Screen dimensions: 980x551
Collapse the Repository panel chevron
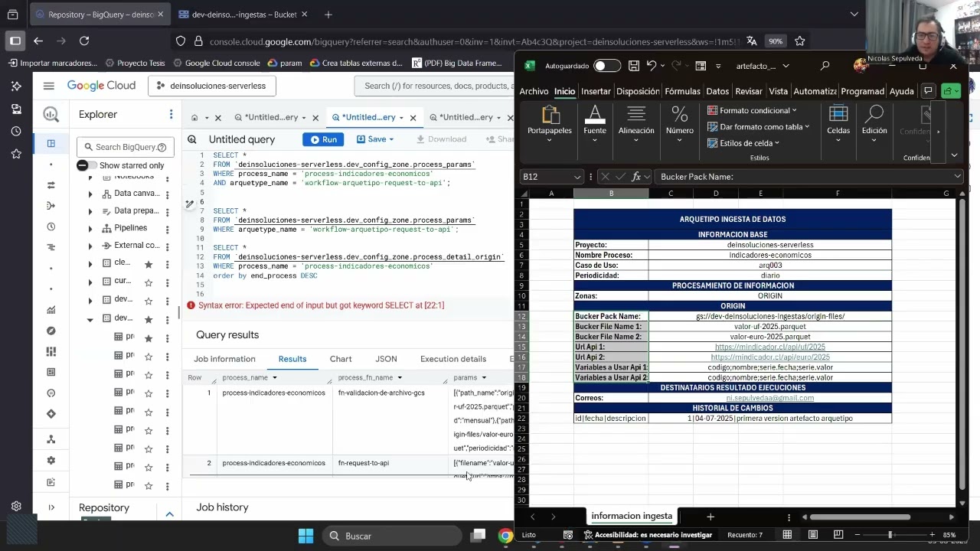pyautogui.click(x=169, y=514)
